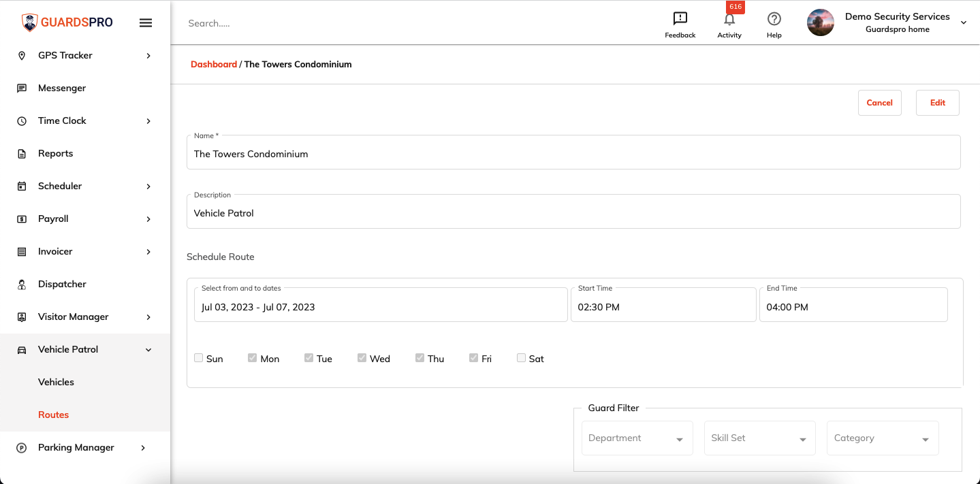Click the GPS Tracker pin icon
Viewport: 980px width, 484px height.
coord(22,55)
